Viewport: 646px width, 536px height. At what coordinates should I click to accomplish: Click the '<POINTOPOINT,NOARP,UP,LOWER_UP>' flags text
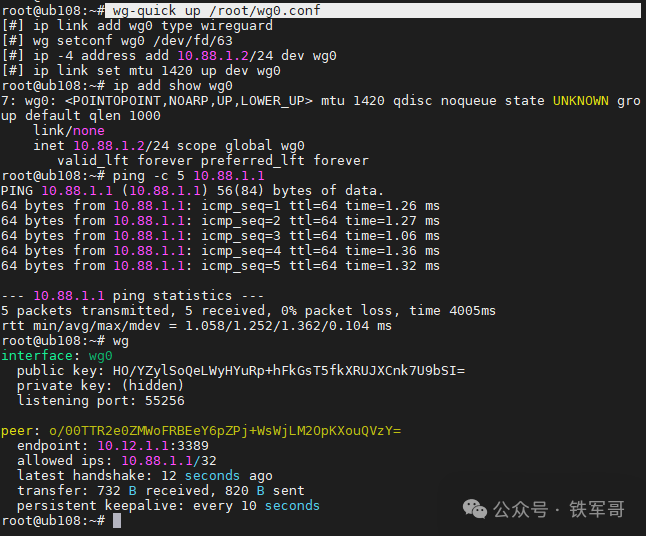pos(189,101)
